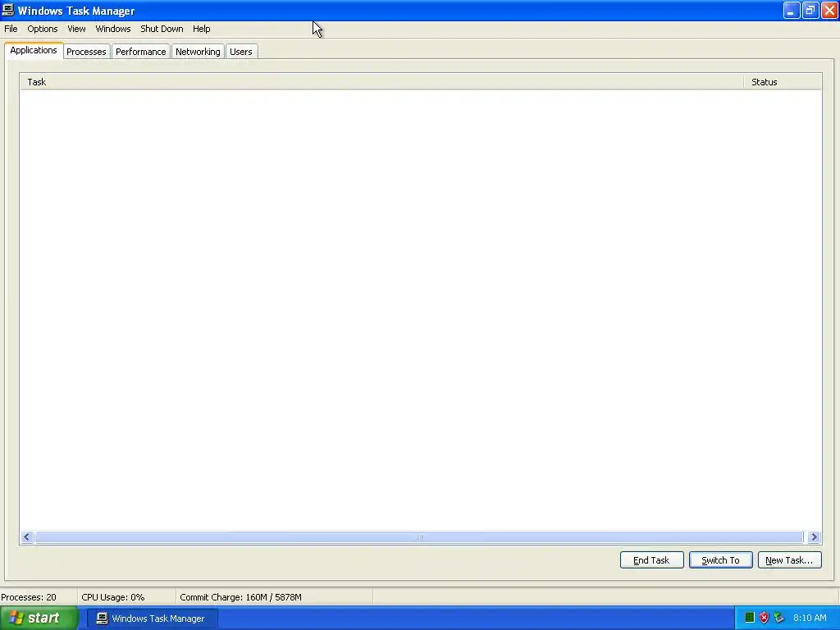Open the Help menu
Viewport: 840px width, 630px height.
(202, 29)
